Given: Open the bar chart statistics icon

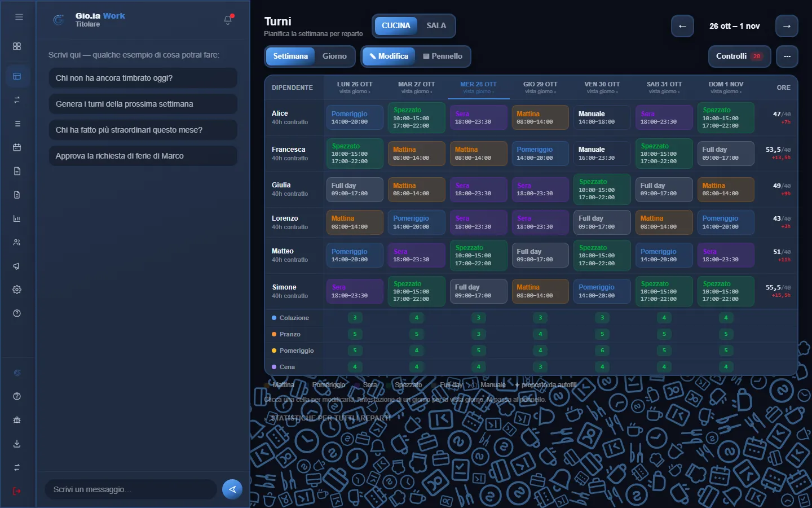Looking at the screenshot, I should (x=17, y=218).
